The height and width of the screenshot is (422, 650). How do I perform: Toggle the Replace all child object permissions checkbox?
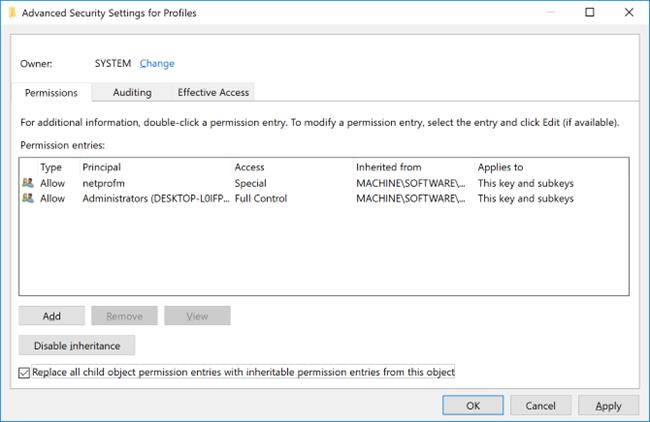(24, 373)
